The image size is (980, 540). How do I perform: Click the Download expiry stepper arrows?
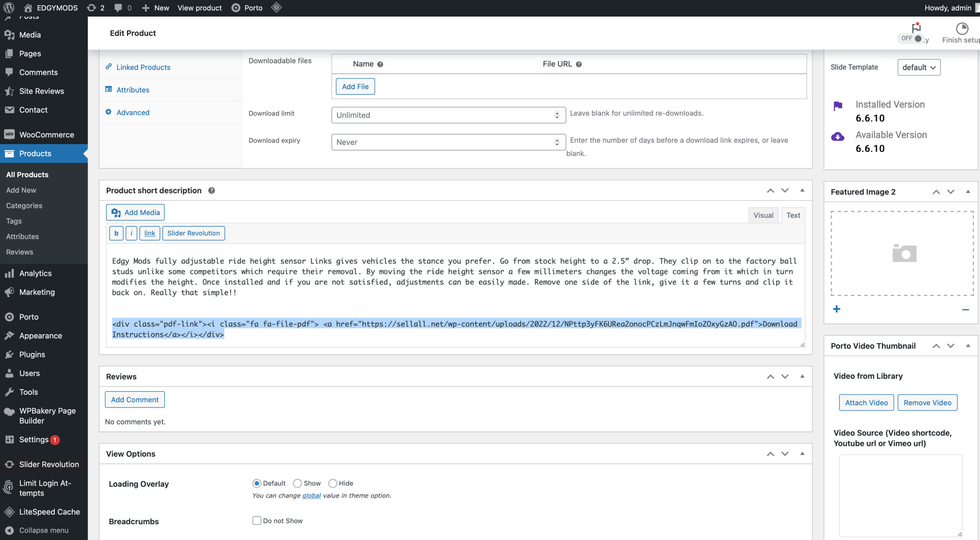pos(557,142)
